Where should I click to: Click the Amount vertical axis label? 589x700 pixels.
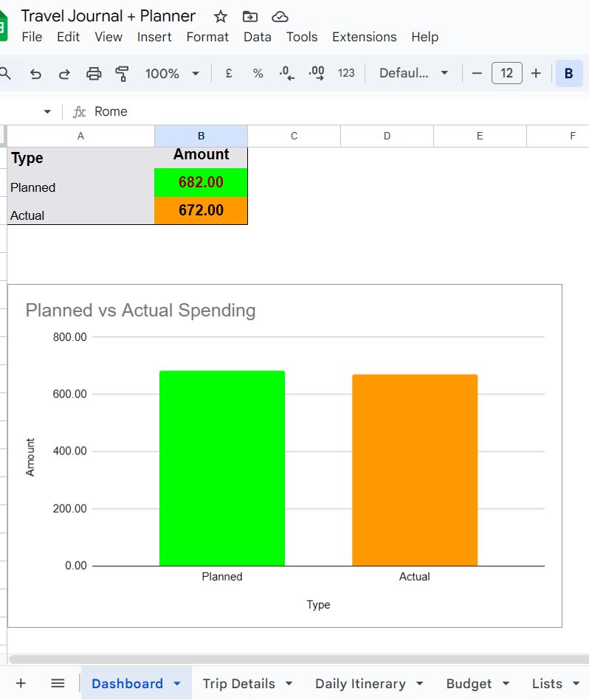(x=30, y=457)
